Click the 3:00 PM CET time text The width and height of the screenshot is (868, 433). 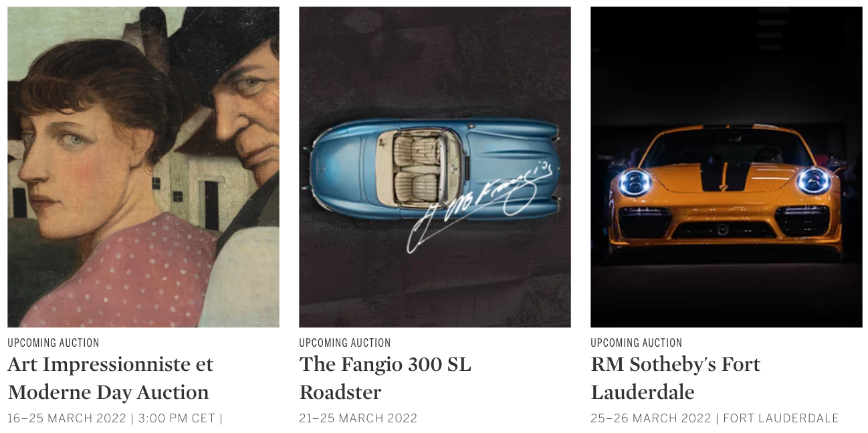[176, 418]
